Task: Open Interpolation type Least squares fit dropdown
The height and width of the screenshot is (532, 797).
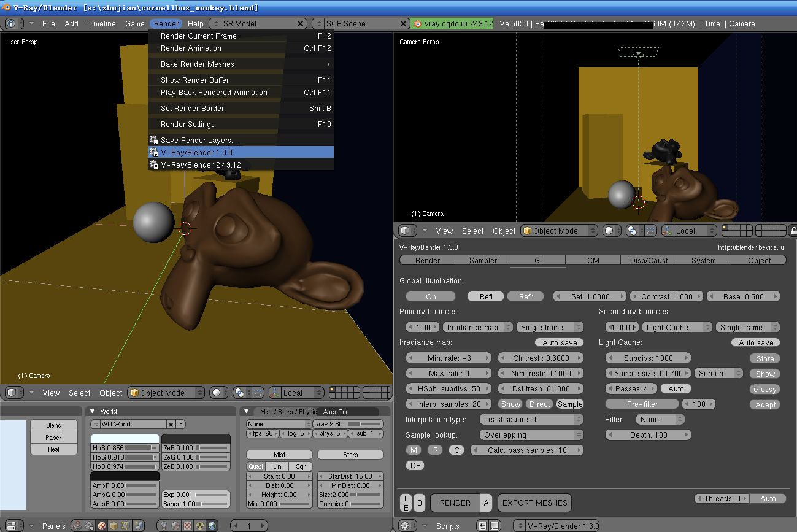Action: pos(531,419)
